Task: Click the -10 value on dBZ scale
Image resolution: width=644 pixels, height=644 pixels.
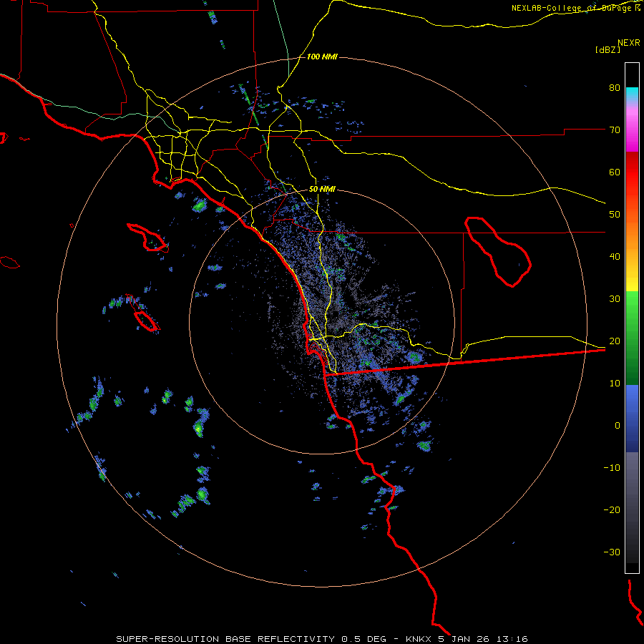Action: click(x=612, y=468)
